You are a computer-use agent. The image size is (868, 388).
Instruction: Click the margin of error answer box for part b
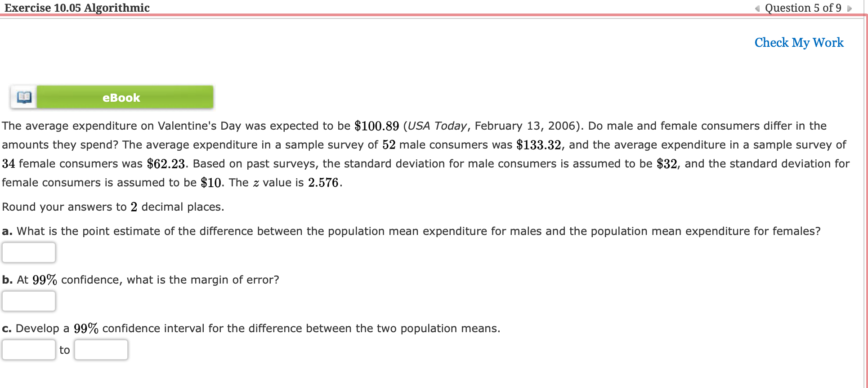click(28, 301)
